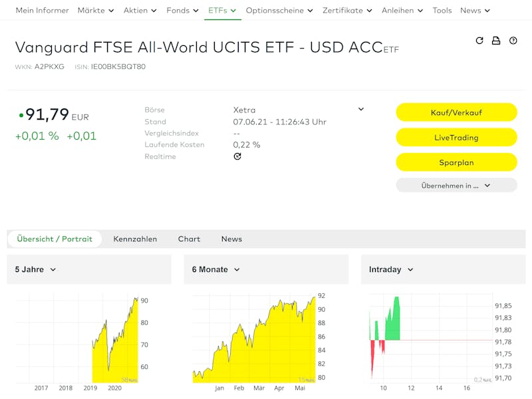This screenshot has width=532, height=399.
Task: Expand the Übernehmen in ... dropdown
Action: click(456, 186)
